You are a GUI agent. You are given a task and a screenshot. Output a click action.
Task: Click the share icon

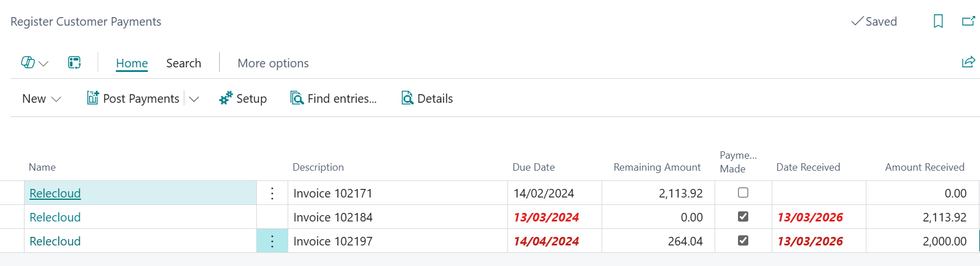pos(968,62)
